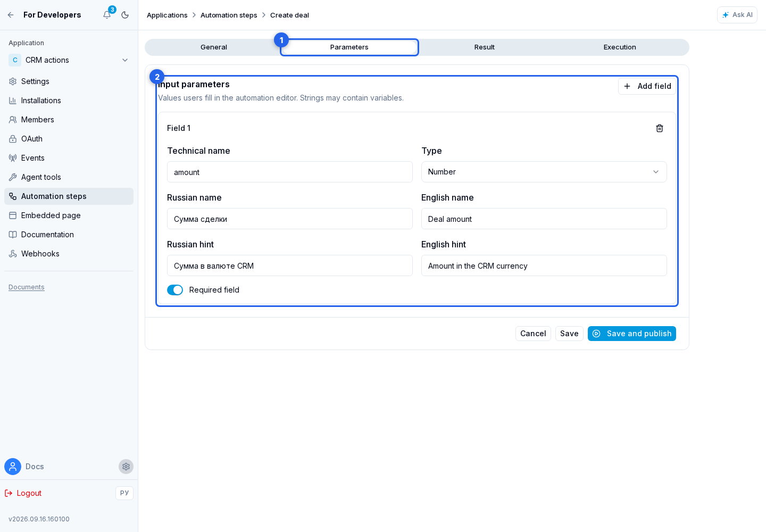Open the Type dropdown showing Number

(544, 172)
